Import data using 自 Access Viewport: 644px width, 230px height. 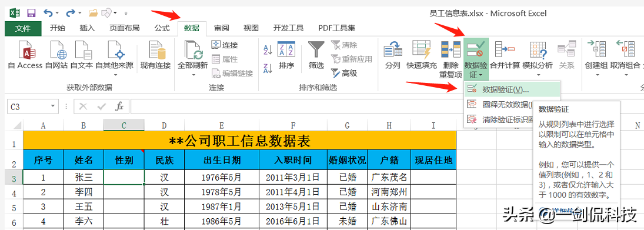click(x=25, y=55)
